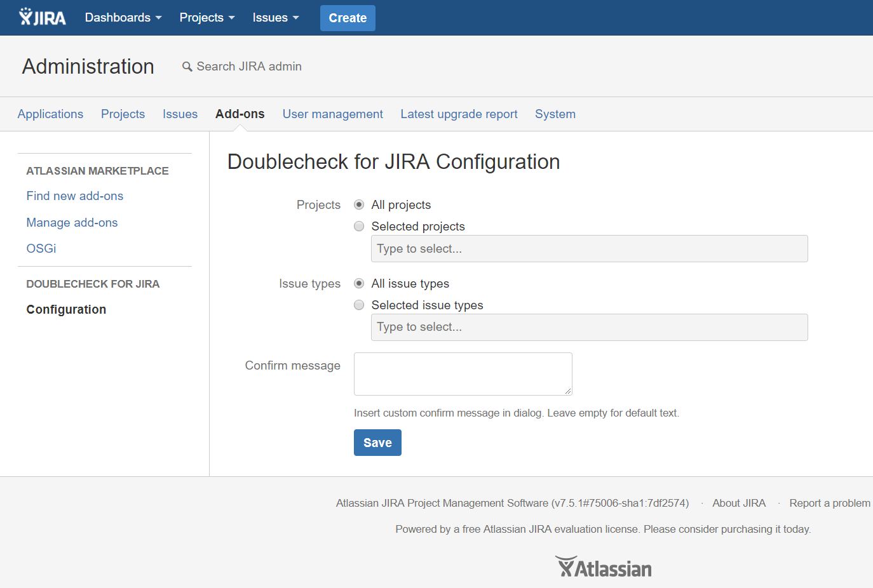Click the Administration page heading
873x588 pixels.
click(88, 67)
